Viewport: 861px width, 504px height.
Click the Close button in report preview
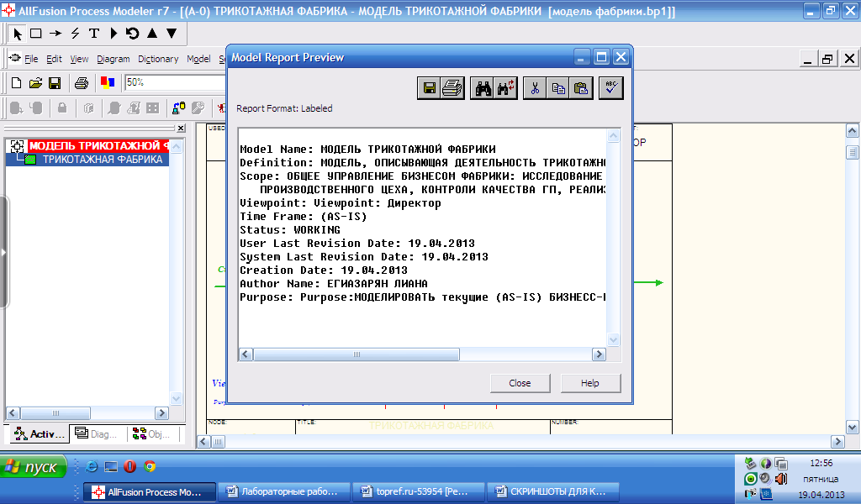click(x=520, y=383)
